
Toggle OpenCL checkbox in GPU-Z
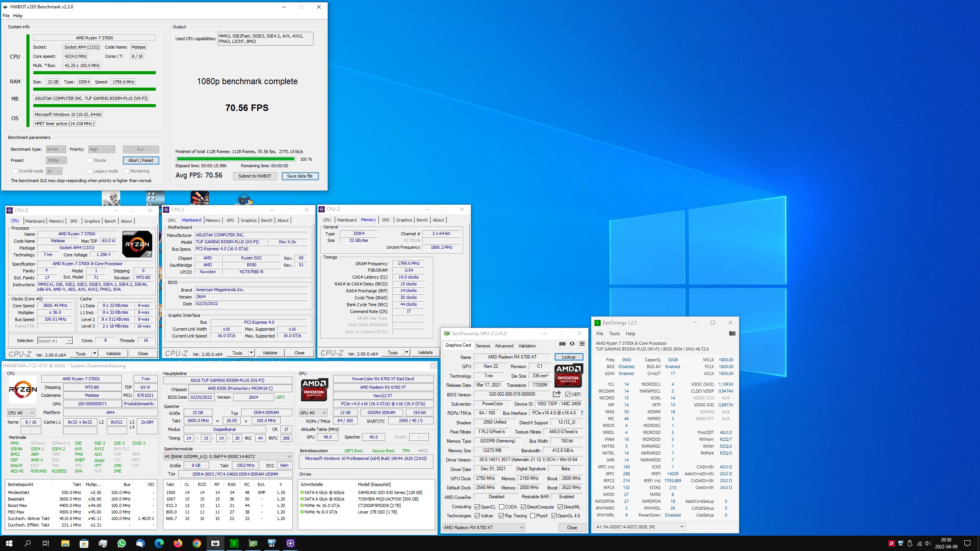coord(477,507)
